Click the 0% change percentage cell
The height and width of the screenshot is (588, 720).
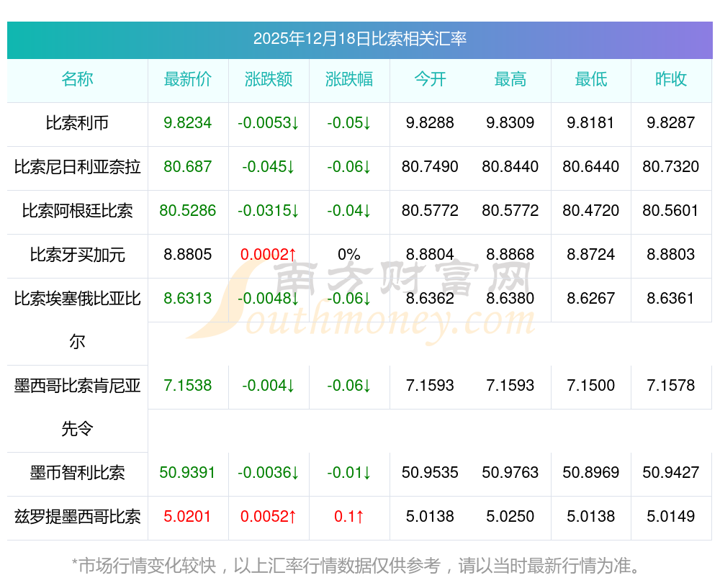(349, 255)
